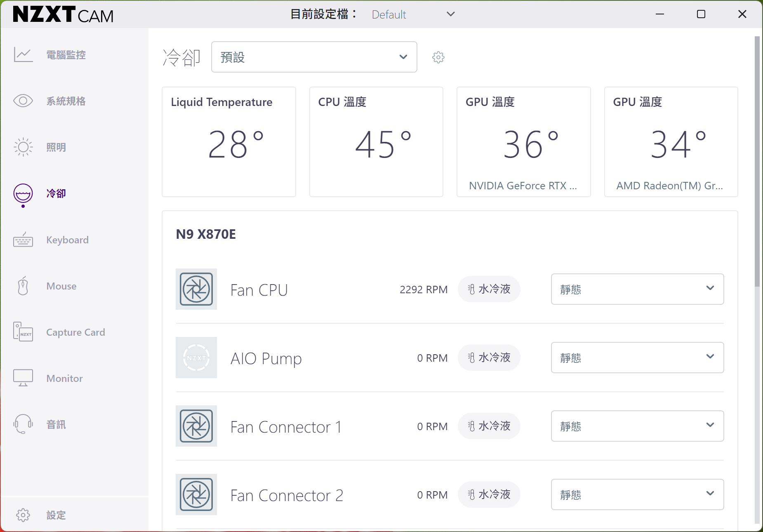This screenshot has height=532, width=763.
Task: Click the Fan CPU fan icon
Action: click(x=196, y=289)
